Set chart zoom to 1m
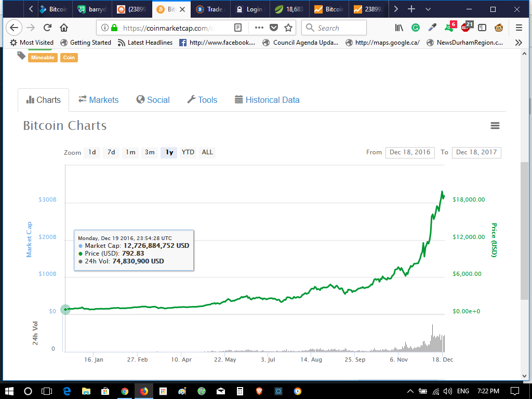Viewport: 532px width, 399px height. tap(130, 152)
